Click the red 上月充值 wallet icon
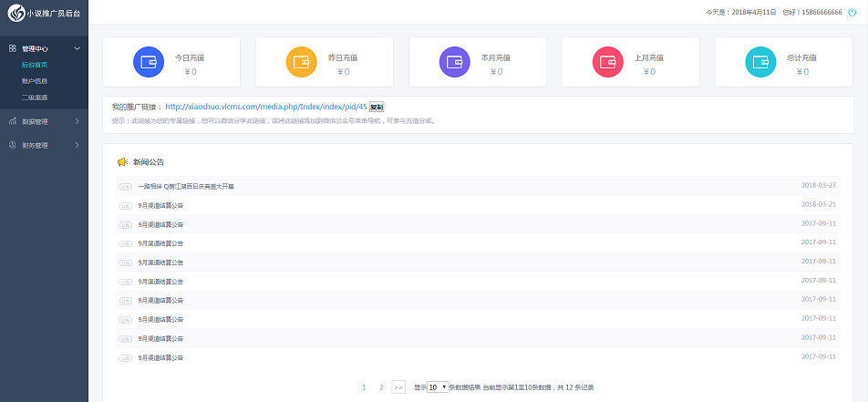Screen dimensions: 868x402 pyautogui.click(x=607, y=63)
